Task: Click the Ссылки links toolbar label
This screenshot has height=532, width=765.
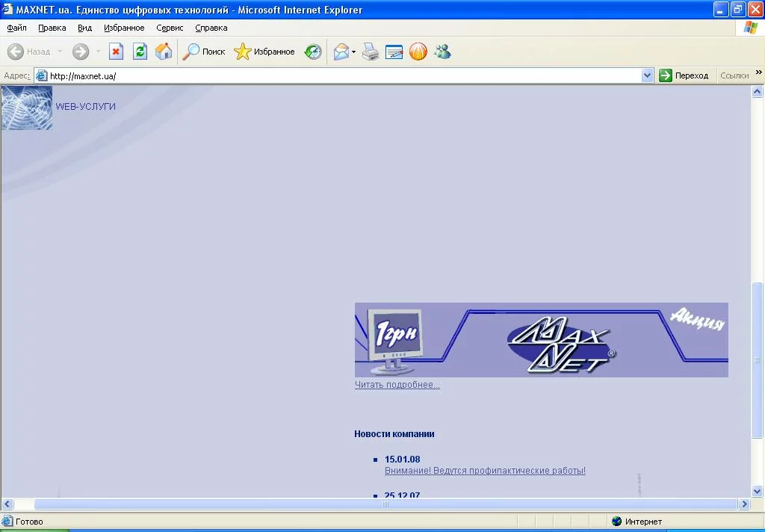Action: coord(734,75)
